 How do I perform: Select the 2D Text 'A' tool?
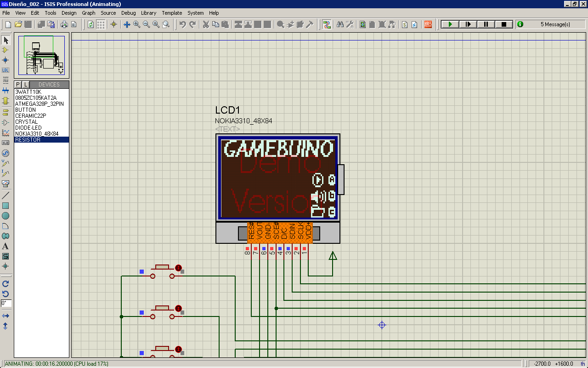6,246
